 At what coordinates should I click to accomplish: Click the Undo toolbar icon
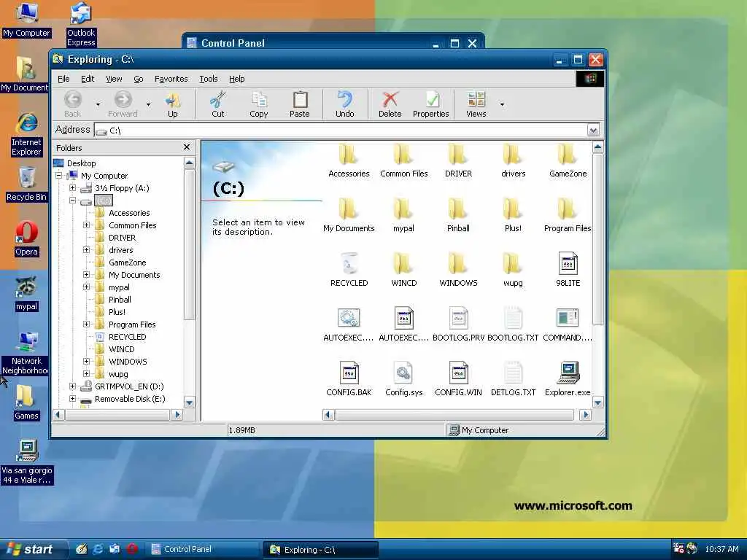click(344, 99)
